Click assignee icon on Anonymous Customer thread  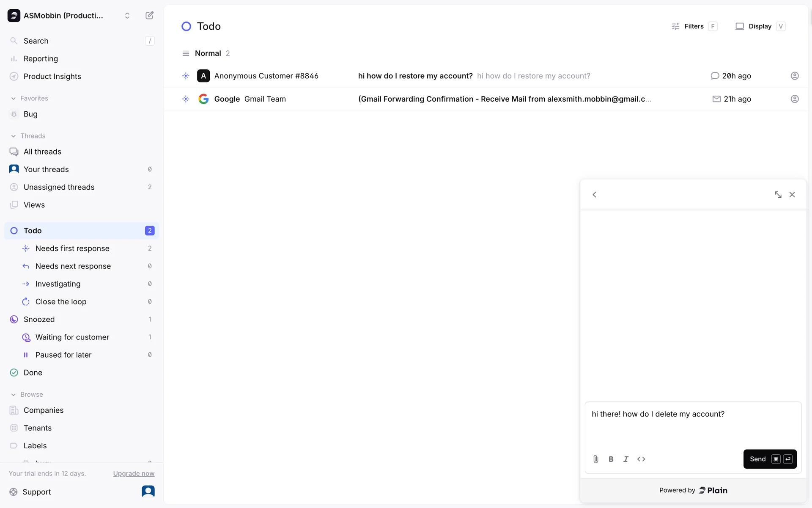795,76
